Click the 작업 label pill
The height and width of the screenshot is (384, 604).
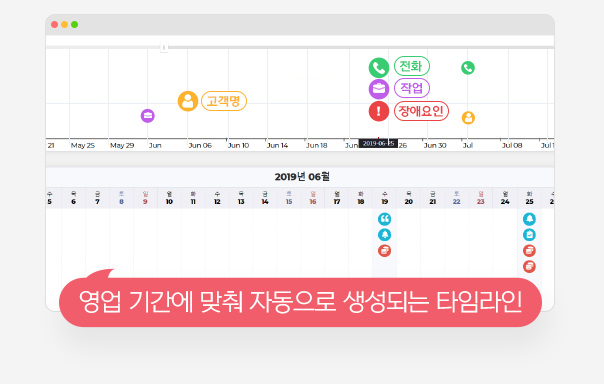pyautogui.click(x=411, y=88)
